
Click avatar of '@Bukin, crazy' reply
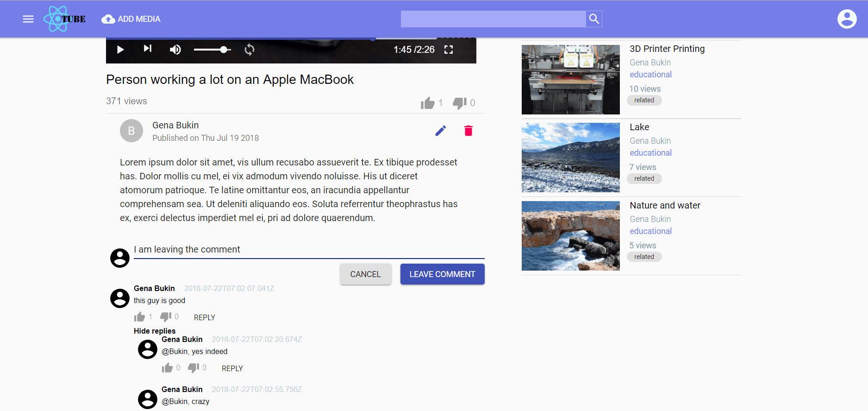148,399
